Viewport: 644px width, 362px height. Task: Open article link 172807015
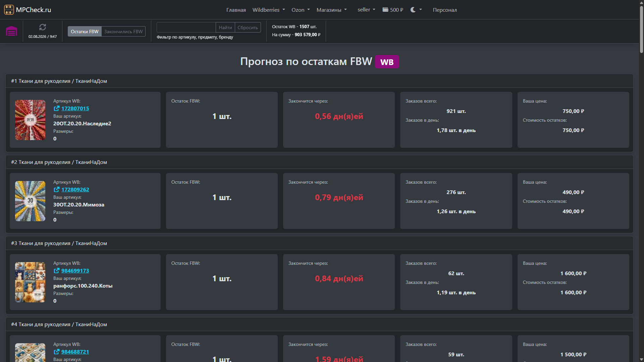click(75, 108)
